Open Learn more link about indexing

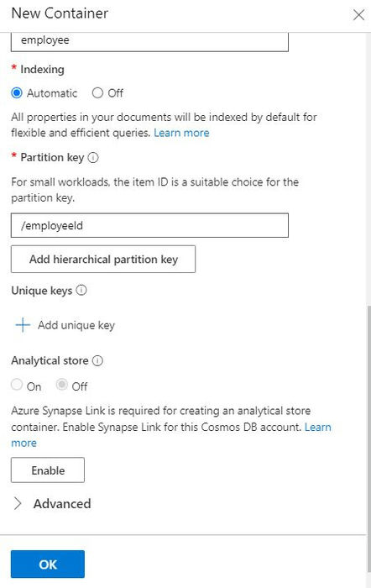(x=181, y=133)
